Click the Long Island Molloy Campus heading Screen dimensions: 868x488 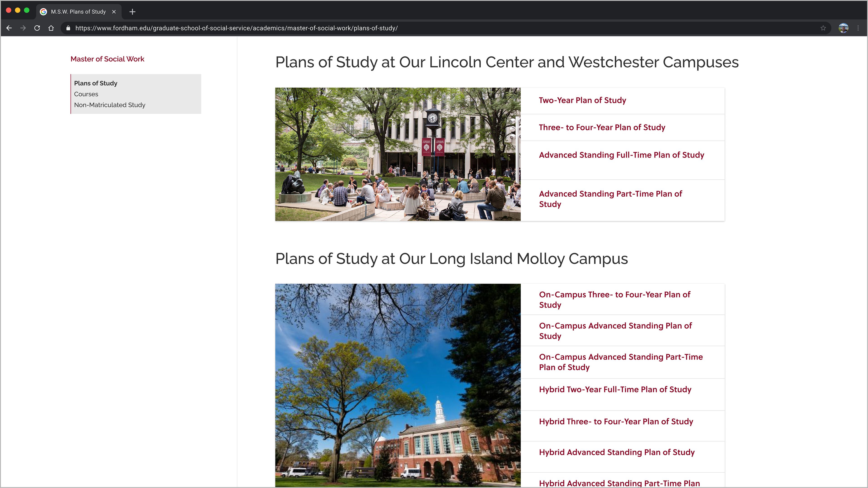tap(452, 259)
